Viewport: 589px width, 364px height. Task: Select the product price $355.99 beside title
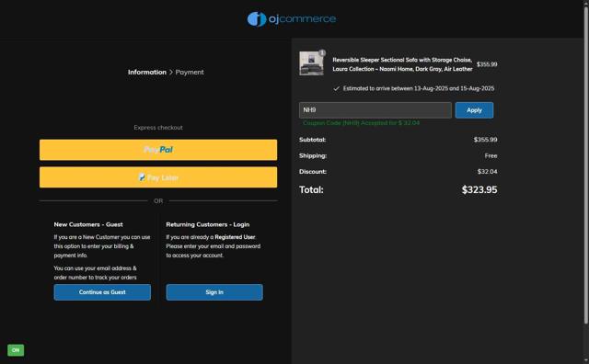click(x=487, y=64)
